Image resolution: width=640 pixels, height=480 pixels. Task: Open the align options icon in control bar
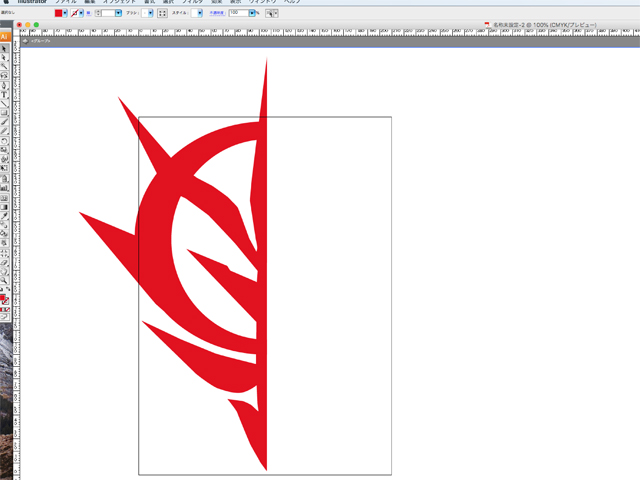pyautogui.click(x=162, y=13)
